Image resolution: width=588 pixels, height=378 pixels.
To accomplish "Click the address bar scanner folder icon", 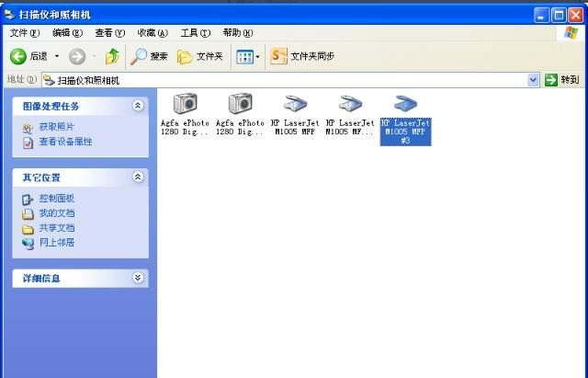I will (49, 80).
